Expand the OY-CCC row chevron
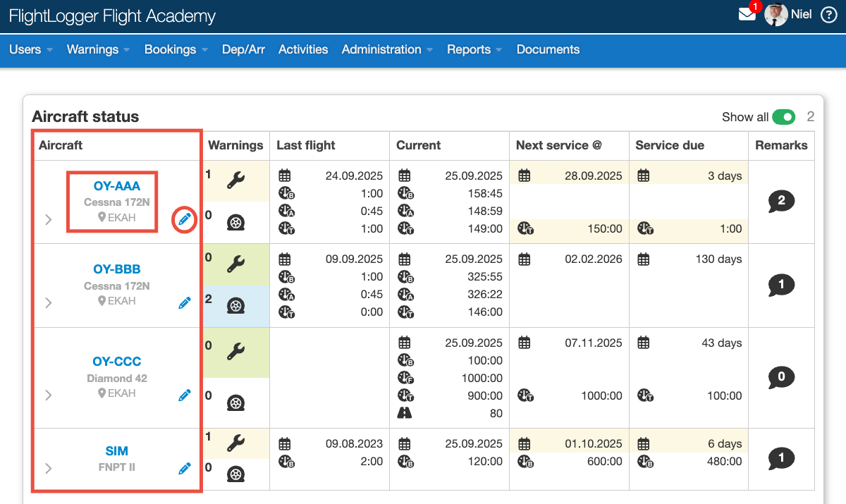This screenshot has width=846, height=504. (48, 395)
